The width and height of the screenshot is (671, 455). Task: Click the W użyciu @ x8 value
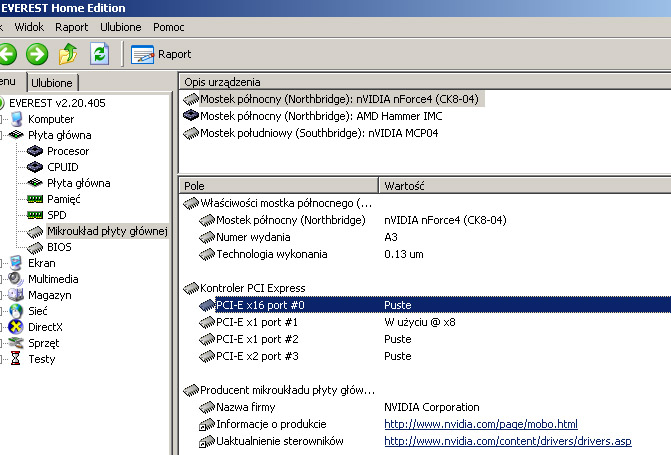pos(419,322)
